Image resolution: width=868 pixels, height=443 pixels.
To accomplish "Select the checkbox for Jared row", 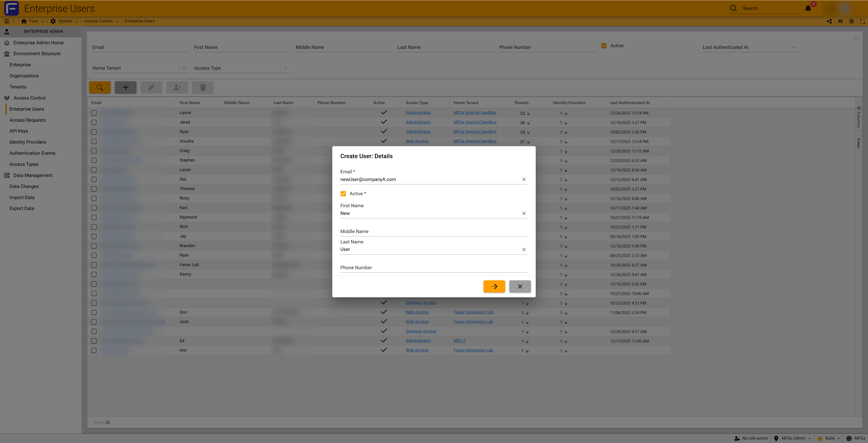I will click(94, 122).
